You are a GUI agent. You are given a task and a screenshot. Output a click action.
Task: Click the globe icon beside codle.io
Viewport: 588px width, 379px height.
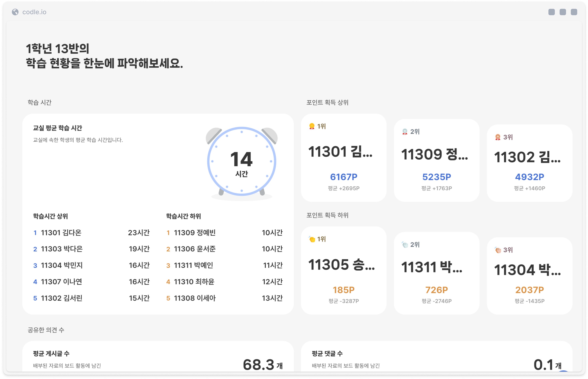coord(15,12)
